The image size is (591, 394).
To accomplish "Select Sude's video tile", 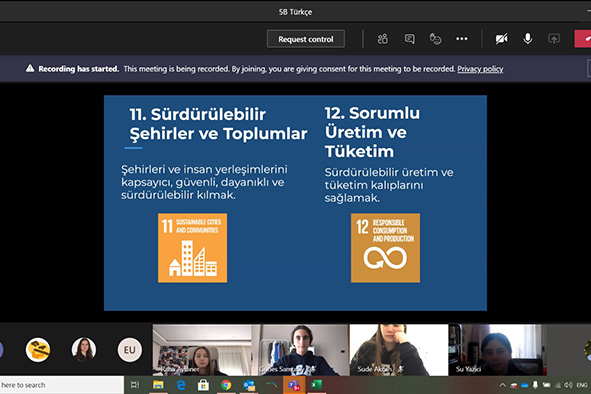I will (399, 350).
